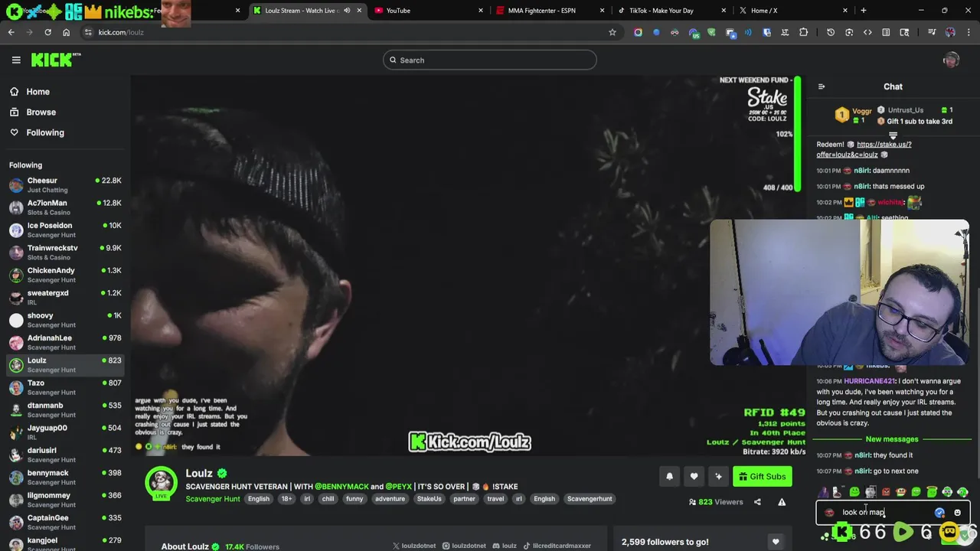Open the user profile avatar menu in the Kick header
This screenshot has width=980, height=551.
coord(951,60)
